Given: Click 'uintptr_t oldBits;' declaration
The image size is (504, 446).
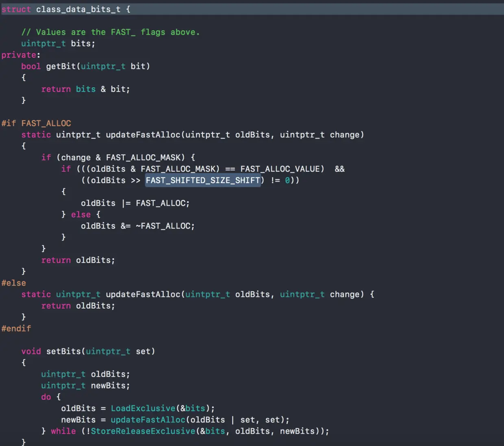Looking at the screenshot, I should (x=85, y=374).
